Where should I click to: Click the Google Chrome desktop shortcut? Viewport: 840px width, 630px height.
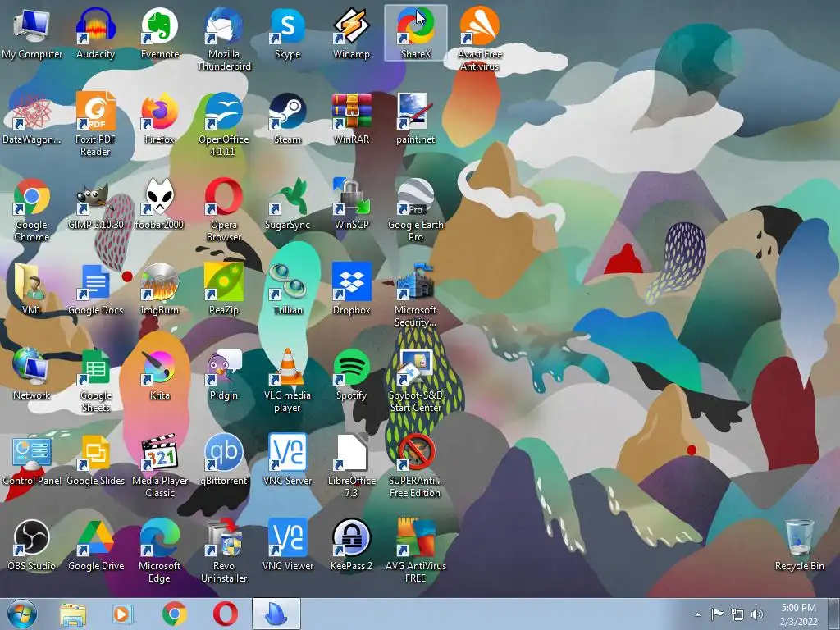point(32,209)
